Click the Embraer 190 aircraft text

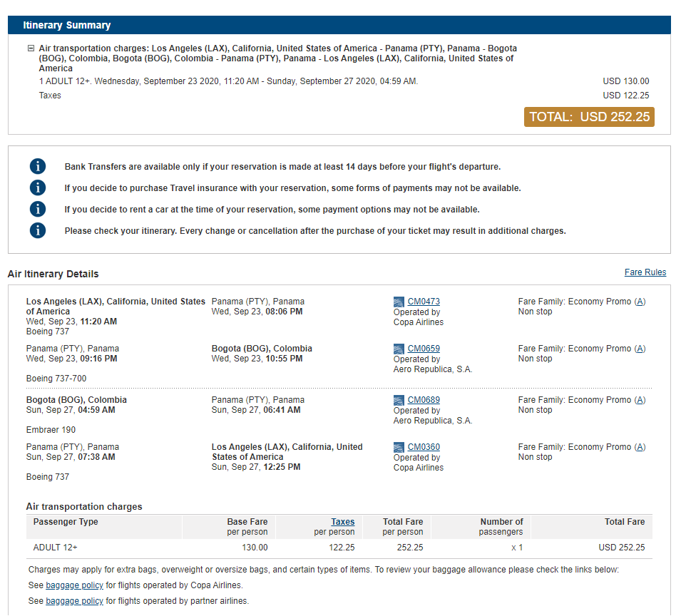click(x=51, y=430)
